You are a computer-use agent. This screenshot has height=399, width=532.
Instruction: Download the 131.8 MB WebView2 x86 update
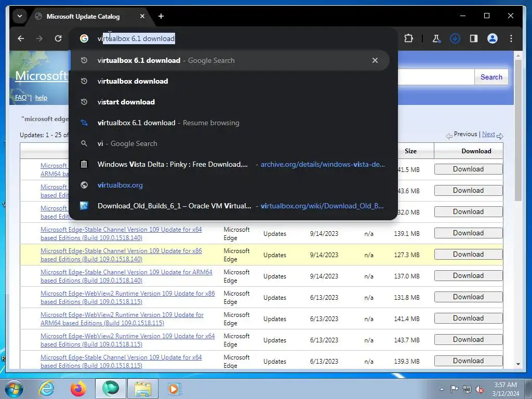tap(468, 297)
